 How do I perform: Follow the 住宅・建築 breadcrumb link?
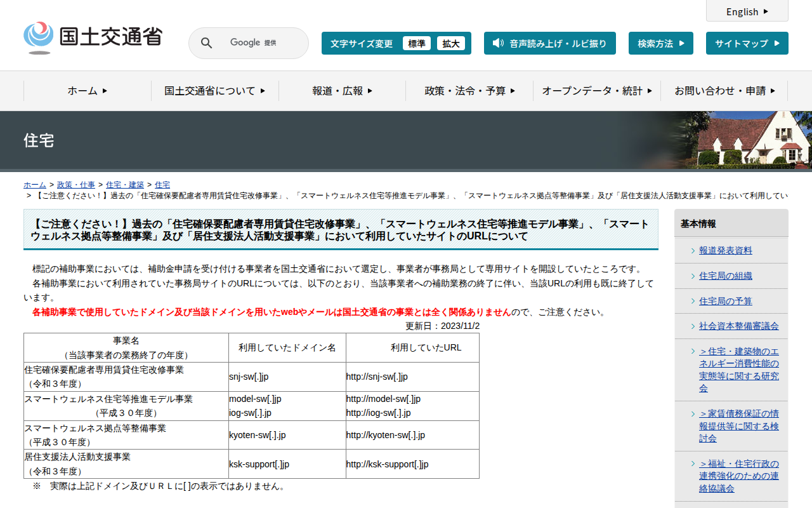(x=125, y=185)
